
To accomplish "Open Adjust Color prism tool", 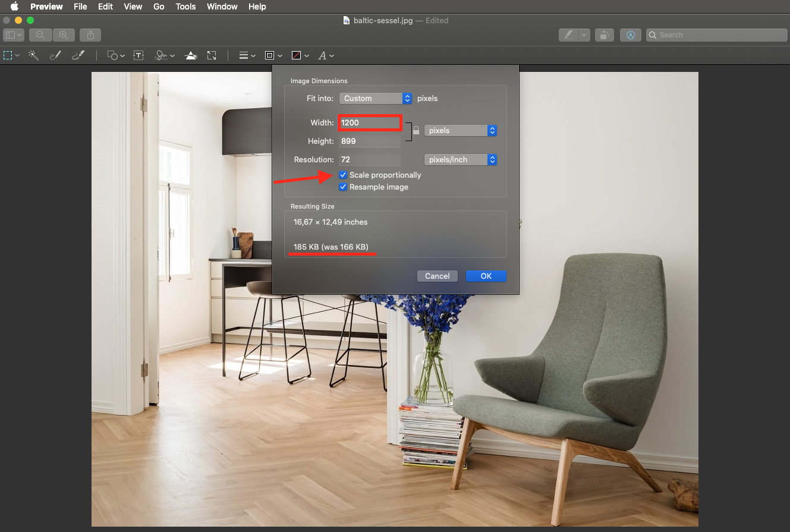I will pyautogui.click(x=191, y=55).
